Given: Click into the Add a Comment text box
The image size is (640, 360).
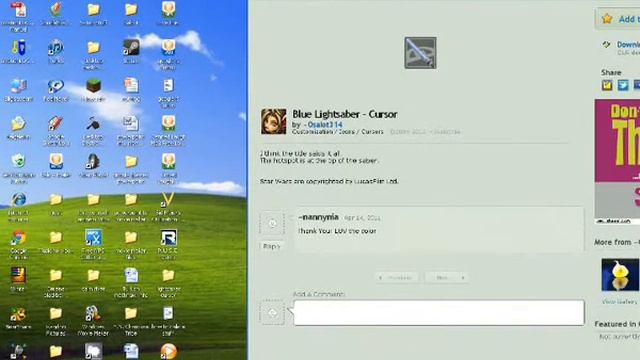Looking at the screenshot, I should point(439,313).
